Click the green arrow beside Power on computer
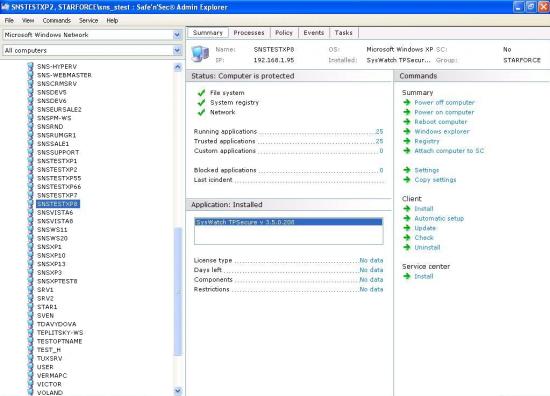The image size is (550, 396). 407,112
